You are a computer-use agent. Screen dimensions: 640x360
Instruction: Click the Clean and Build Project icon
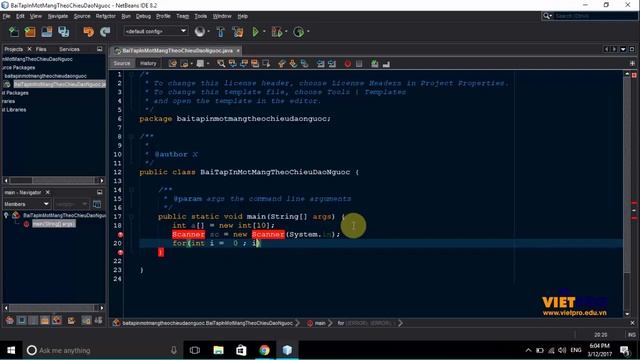pyautogui.click(x=238, y=32)
